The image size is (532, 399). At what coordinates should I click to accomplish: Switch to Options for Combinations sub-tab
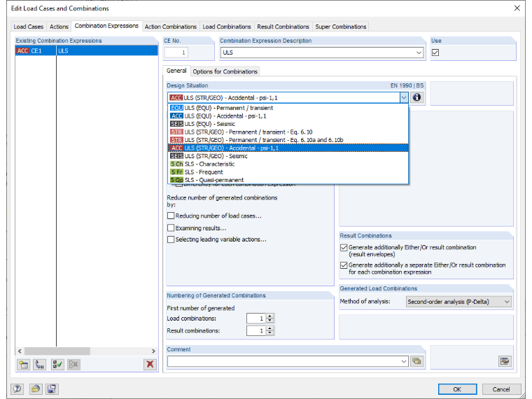tap(225, 71)
